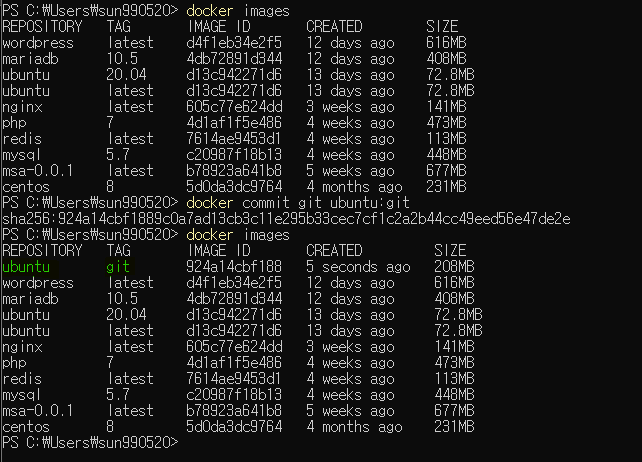
Task: Click "nginx" in the post-commit image listing
Action: tap(23, 347)
